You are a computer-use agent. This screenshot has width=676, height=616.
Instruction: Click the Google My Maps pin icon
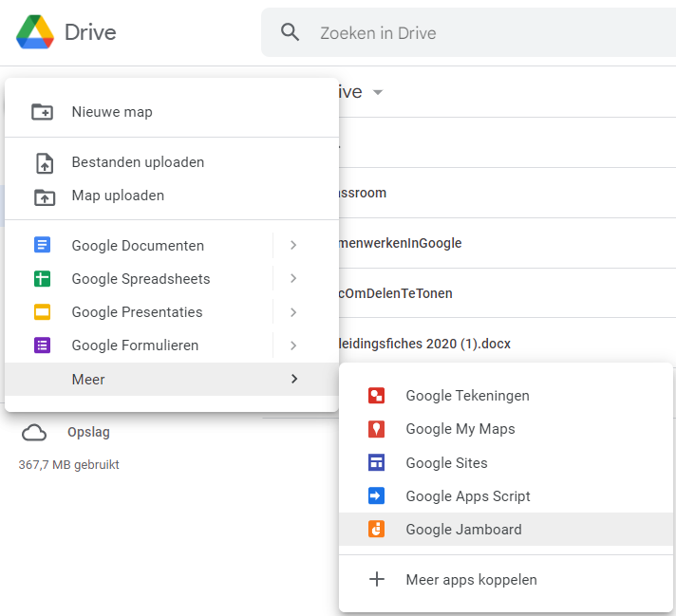(376, 429)
